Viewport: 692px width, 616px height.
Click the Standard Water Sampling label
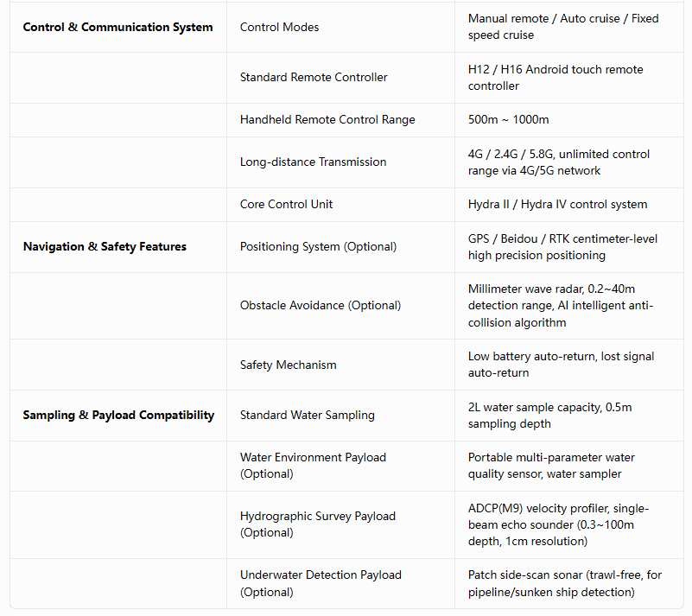[308, 415]
